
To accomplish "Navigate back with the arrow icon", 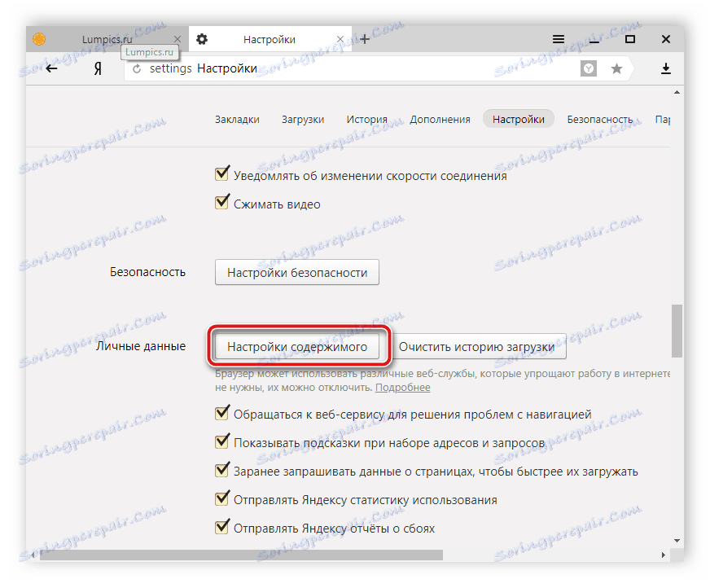I will [x=52, y=68].
